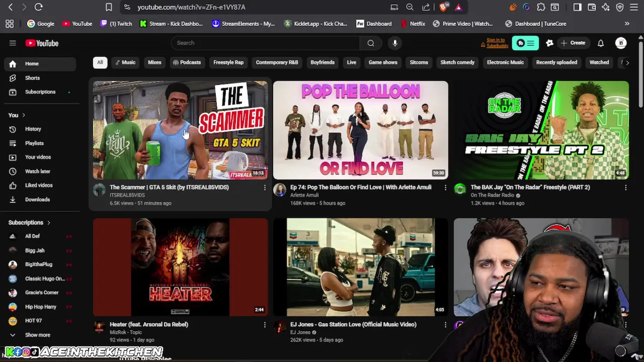
Task: Open BAK Jay Freestyle thumbnail
Action: 541,130
